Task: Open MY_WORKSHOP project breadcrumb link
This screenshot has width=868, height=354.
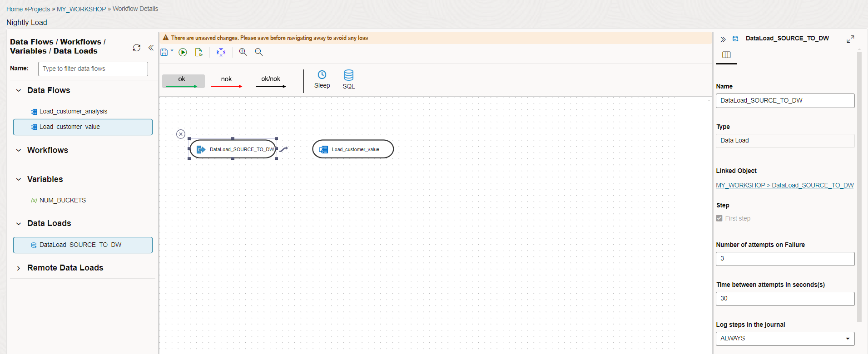Action: 81,9
